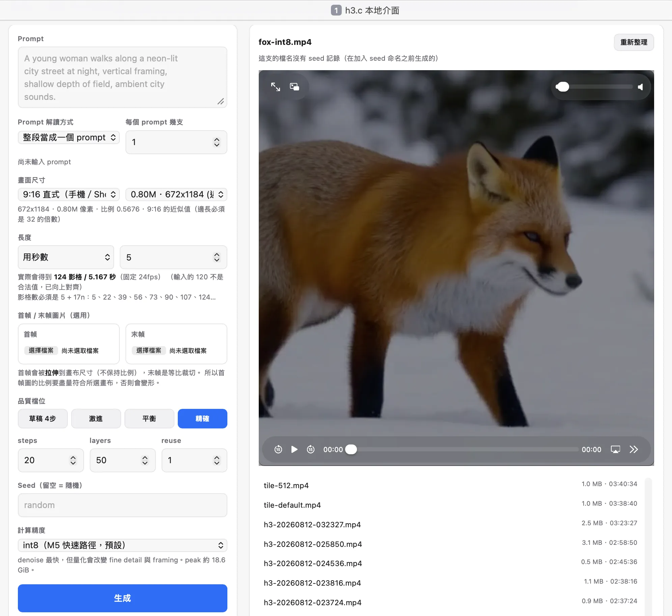Enter fullscreen with the expand arrows icon
The height and width of the screenshot is (616, 672).
coord(276,87)
